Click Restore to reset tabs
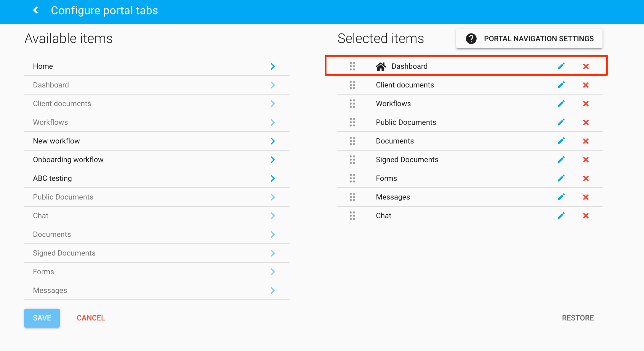The image size is (644, 351). pyautogui.click(x=578, y=318)
